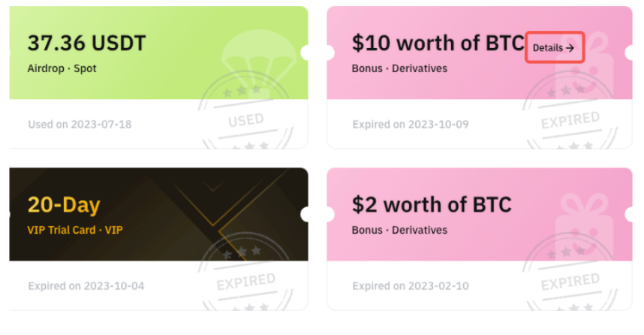Viewport: 644px width, 335px height.
Task: Click the Airdrop · Spot label
Action: (62, 68)
